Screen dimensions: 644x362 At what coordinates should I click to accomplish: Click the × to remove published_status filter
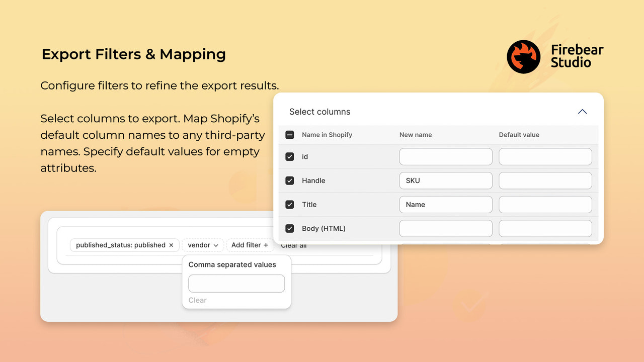point(171,245)
